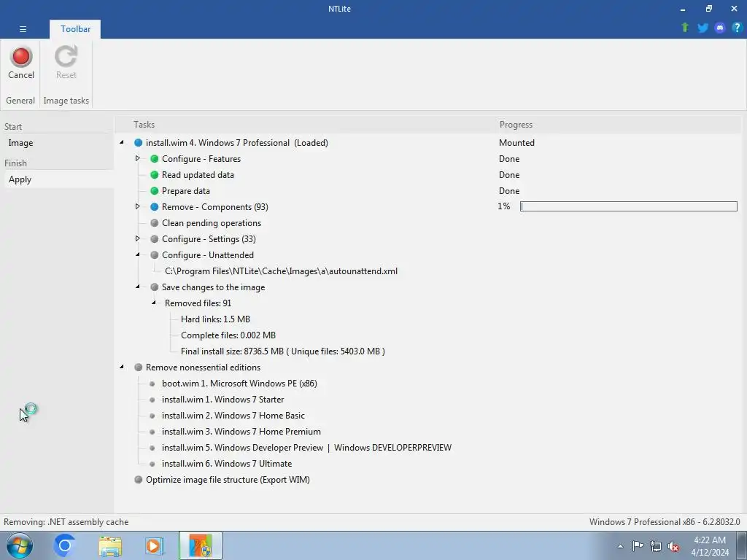Collapse the Save changes to the image node
The height and width of the screenshot is (560, 747).
[x=138, y=287]
